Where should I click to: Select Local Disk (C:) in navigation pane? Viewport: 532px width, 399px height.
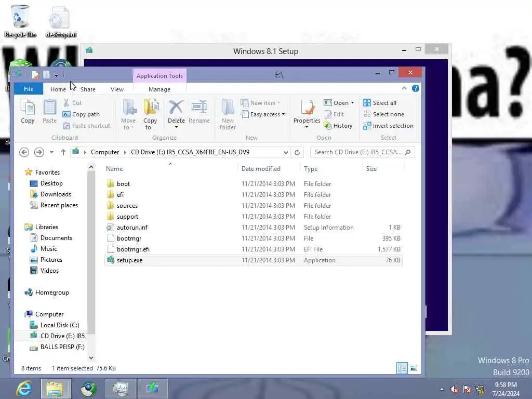coord(55,325)
